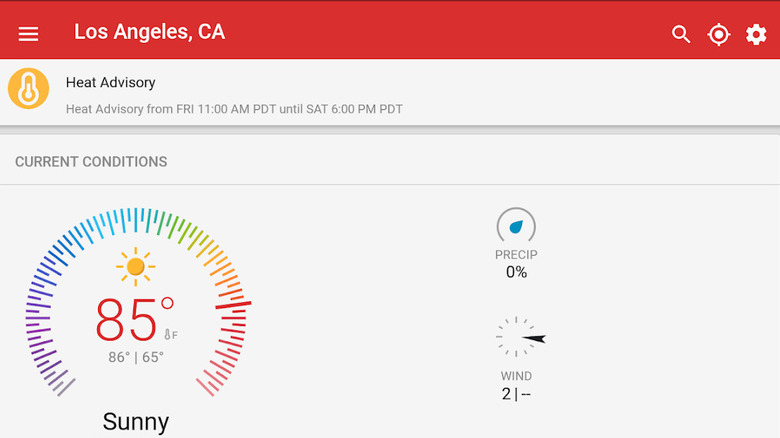Tap the small thermometer °F unit icon
The image size is (780, 438).
(x=171, y=334)
